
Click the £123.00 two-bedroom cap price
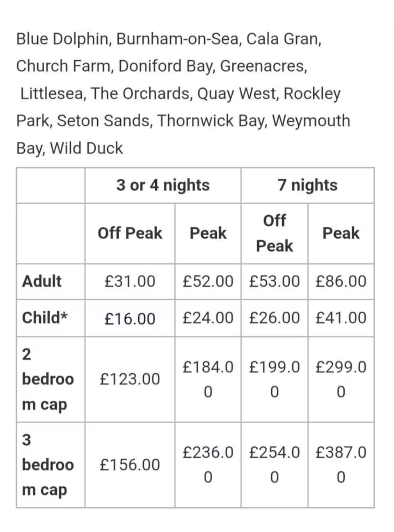pos(130,379)
